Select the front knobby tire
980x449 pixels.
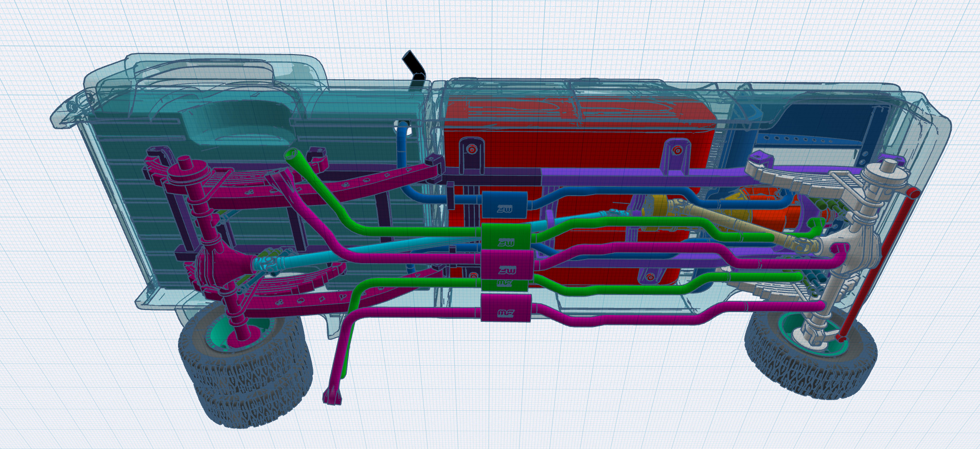click(x=810, y=355)
